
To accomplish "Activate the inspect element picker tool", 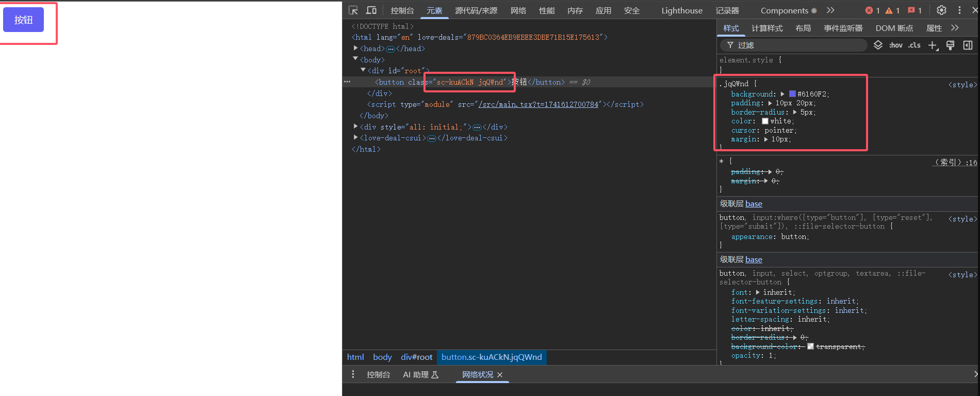I will pos(353,10).
